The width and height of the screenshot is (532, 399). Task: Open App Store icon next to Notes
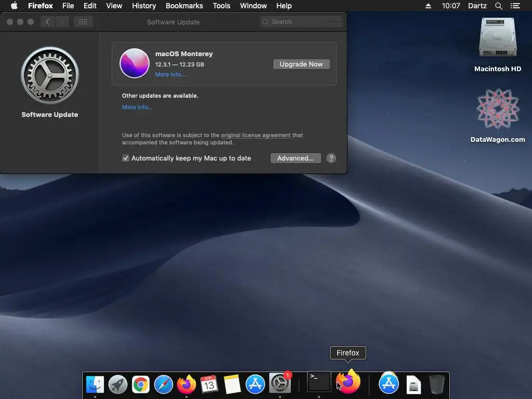[x=255, y=384]
